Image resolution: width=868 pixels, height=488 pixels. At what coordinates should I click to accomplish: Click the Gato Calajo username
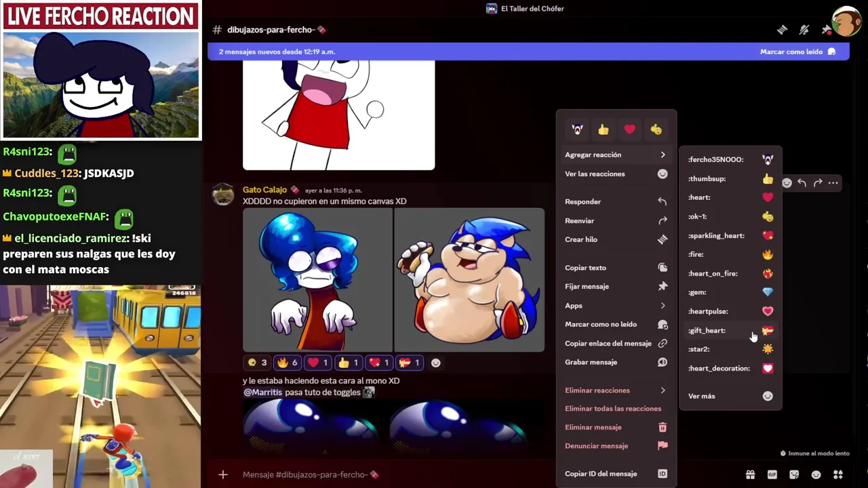tap(264, 190)
